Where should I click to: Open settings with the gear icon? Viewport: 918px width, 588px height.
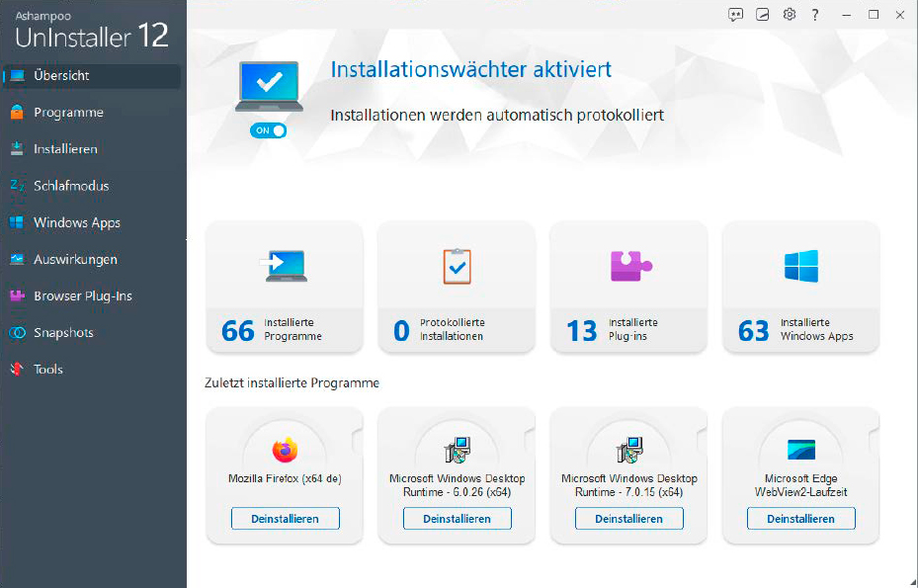tap(789, 15)
